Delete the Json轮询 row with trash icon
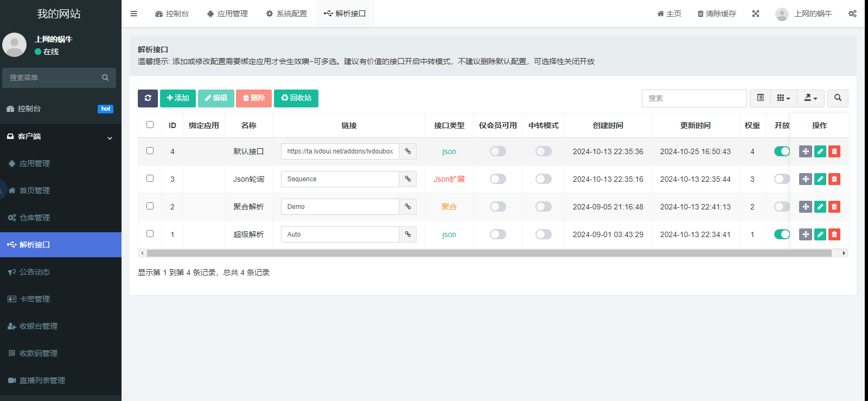 pos(834,179)
